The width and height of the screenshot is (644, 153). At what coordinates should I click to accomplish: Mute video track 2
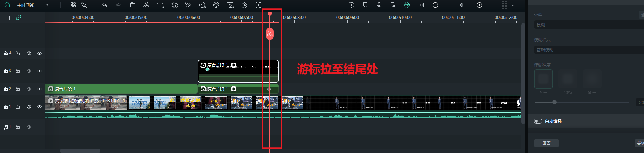[x=29, y=89]
